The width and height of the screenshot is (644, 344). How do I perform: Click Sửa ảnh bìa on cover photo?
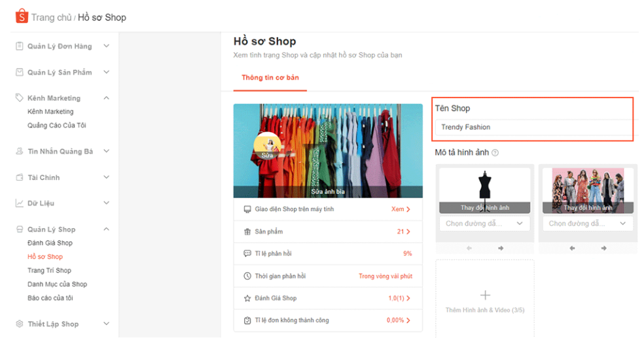pos(327,192)
